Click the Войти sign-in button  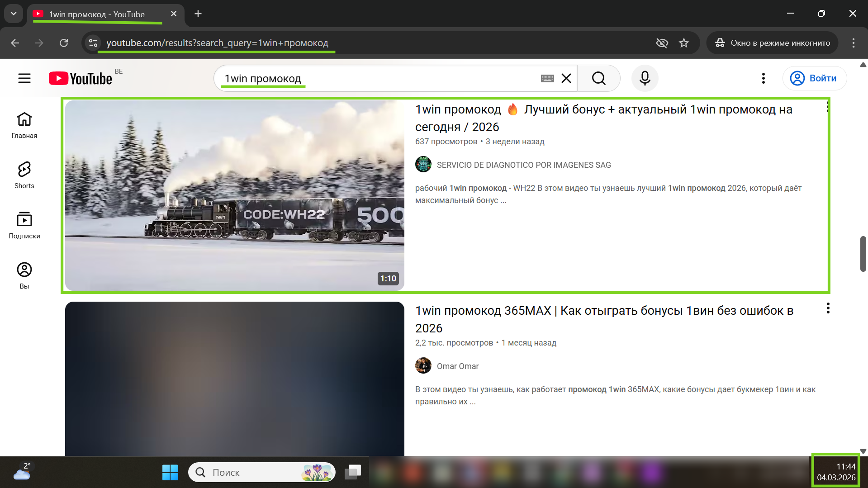814,78
